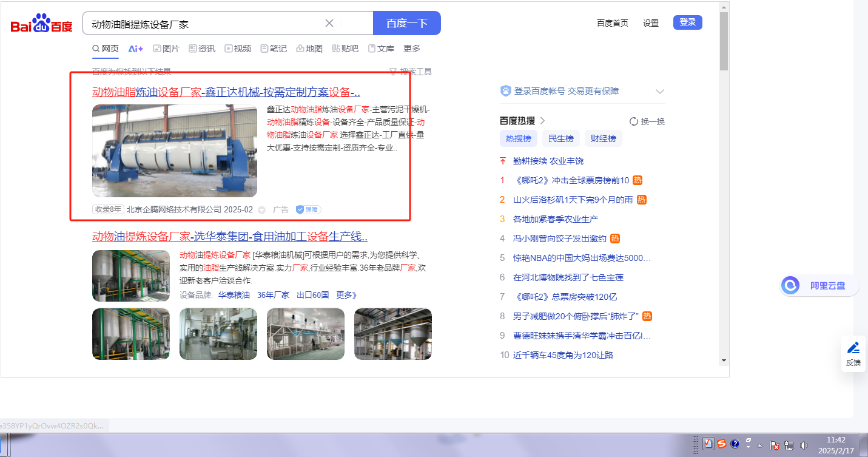Viewport: 868px width, 457px height.
Task: Click the 反馈 feedback pencil icon
Action: (x=853, y=348)
